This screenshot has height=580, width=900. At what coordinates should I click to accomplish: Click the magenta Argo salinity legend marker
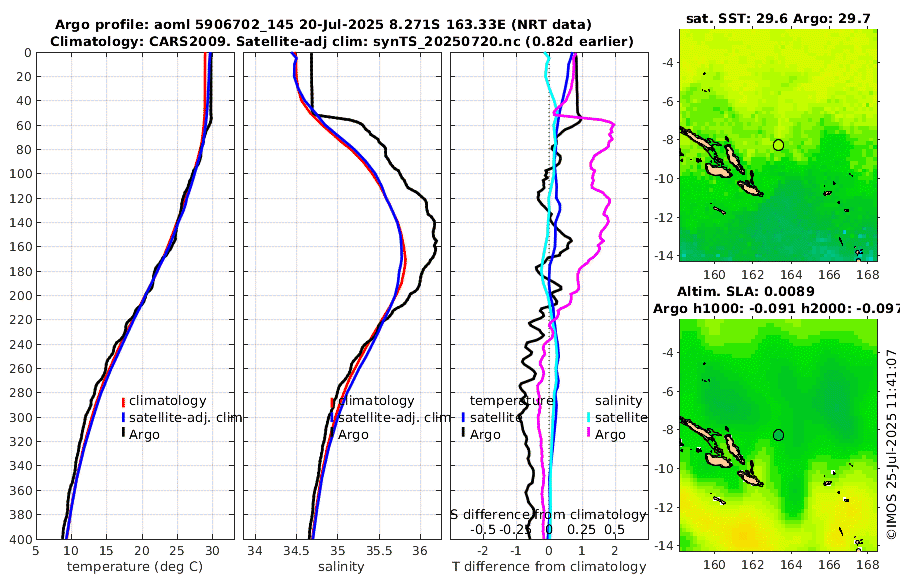(x=589, y=434)
